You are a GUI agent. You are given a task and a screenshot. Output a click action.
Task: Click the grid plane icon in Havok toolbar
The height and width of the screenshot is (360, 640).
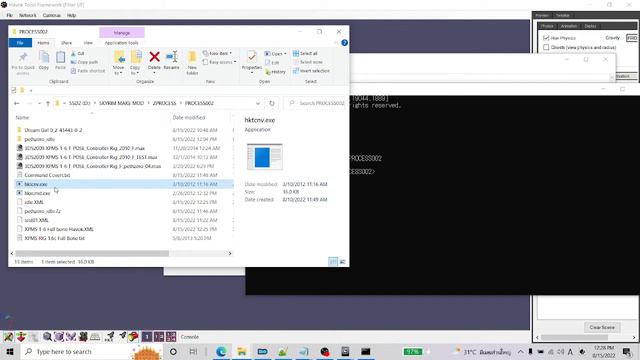(95, 337)
